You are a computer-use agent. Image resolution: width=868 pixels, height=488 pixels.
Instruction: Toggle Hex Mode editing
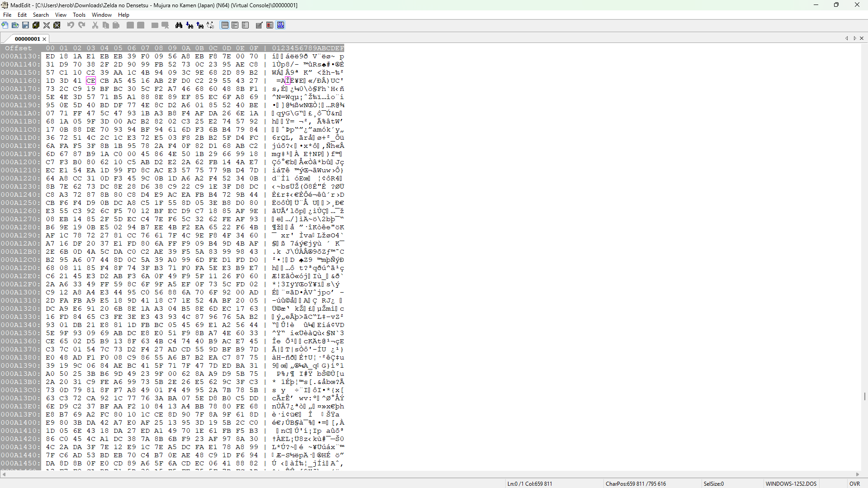[x=281, y=25]
